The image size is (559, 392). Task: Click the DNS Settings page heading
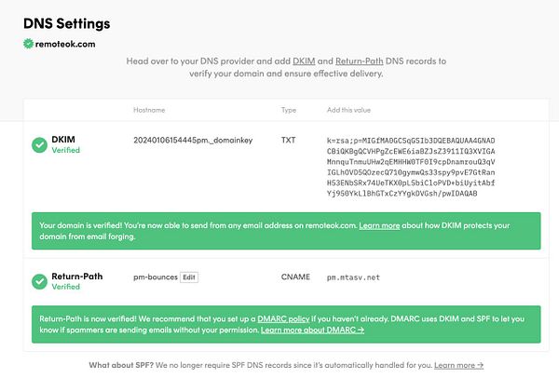tap(66, 21)
